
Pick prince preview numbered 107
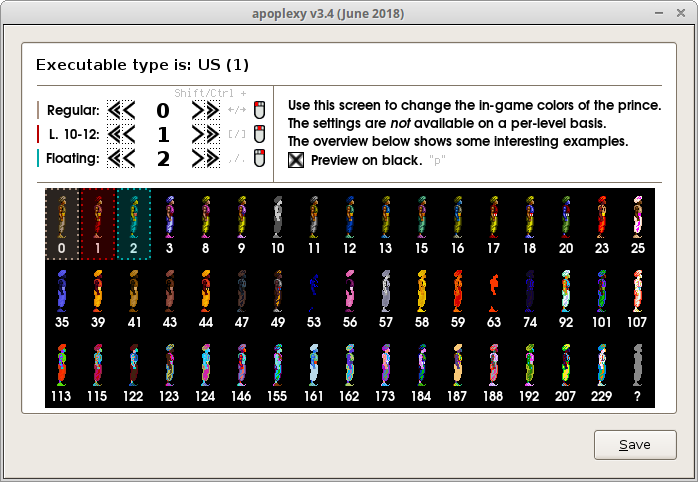pyautogui.click(x=638, y=298)
